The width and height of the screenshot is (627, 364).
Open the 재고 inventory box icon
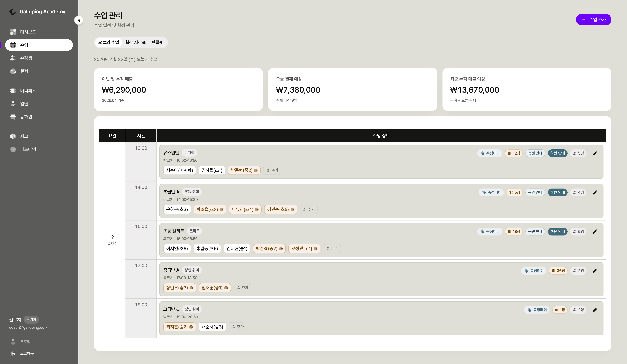tap(13, 136)
